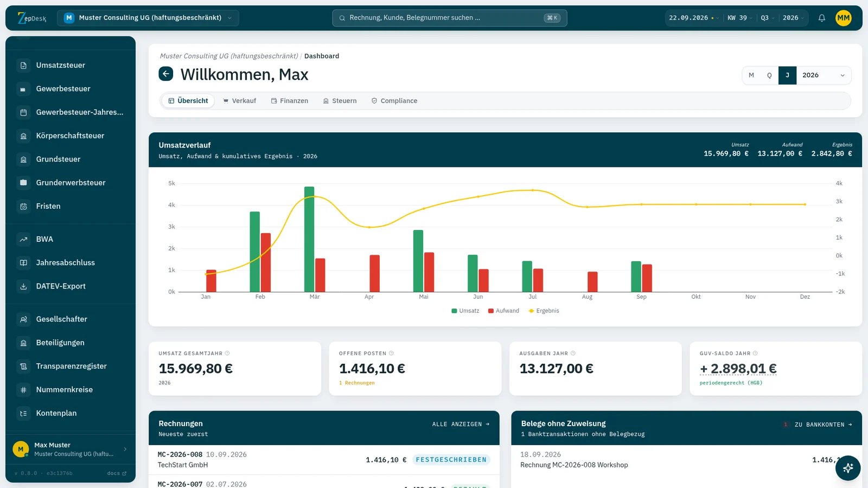
Task: Click the back arrow beside Willkommen, Max
Action: pos(166,74)
